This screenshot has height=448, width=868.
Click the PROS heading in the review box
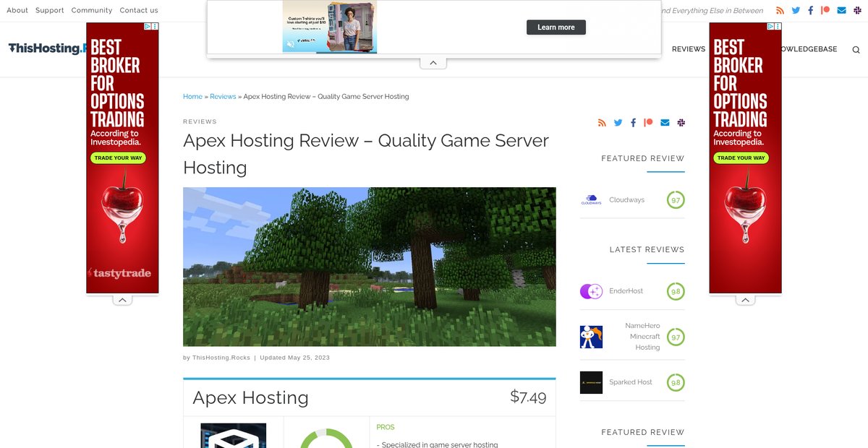tap(386, 427)
